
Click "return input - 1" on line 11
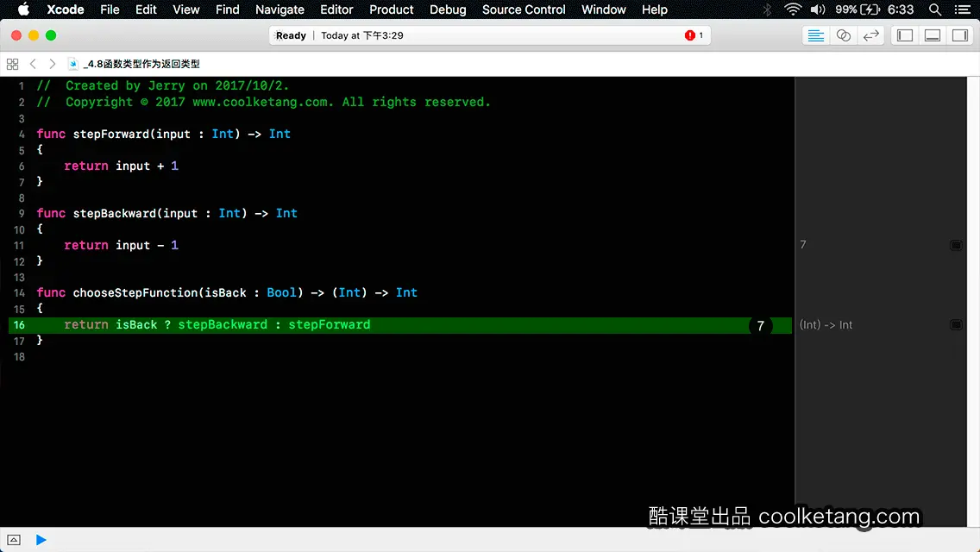pyautogui.click(x=122, y=245)
